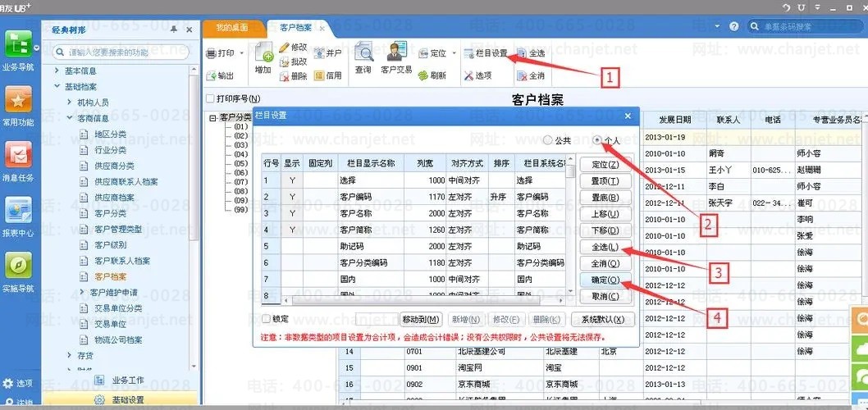Click the 信用 credit icon
The width and height of the screenshot is (868, 410).
[319, 75]
